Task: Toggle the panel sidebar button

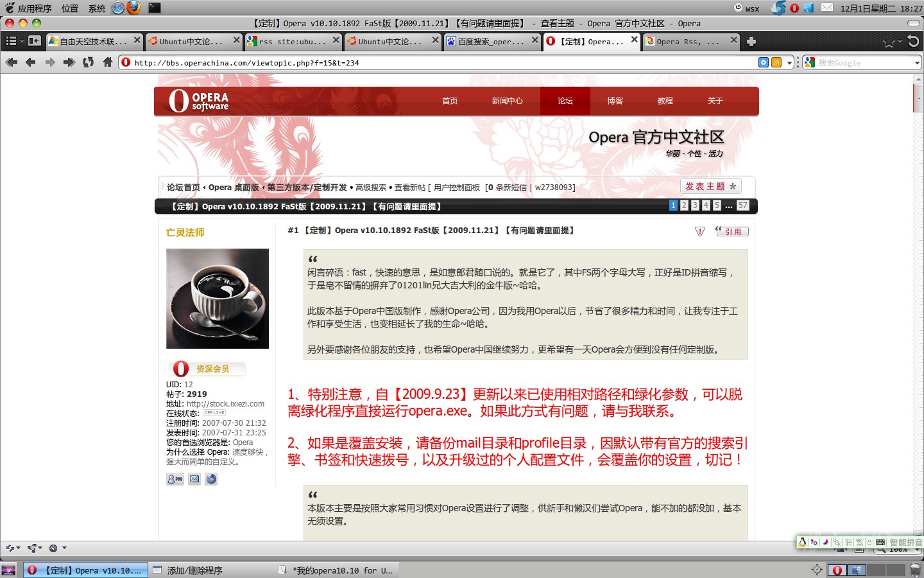Action: pyautogui.click(x=34, y=41)
